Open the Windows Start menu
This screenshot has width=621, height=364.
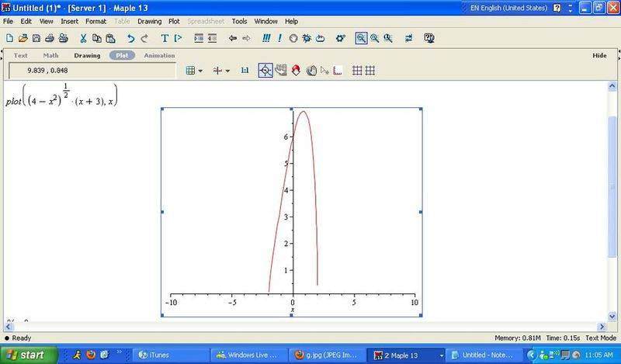pyautogui.click(x=28, y=355)
